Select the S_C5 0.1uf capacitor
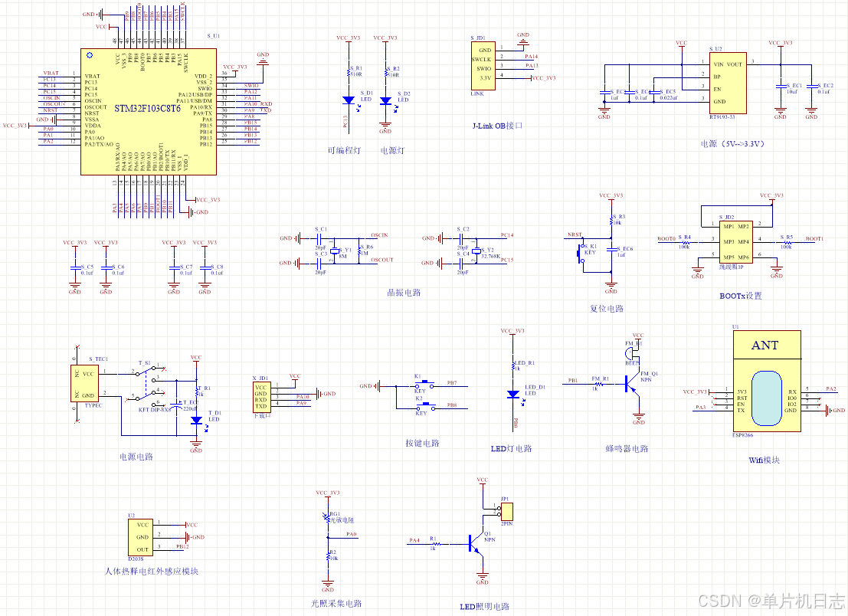The height and width of the screenshot is (616, 848). coord(74,267)
